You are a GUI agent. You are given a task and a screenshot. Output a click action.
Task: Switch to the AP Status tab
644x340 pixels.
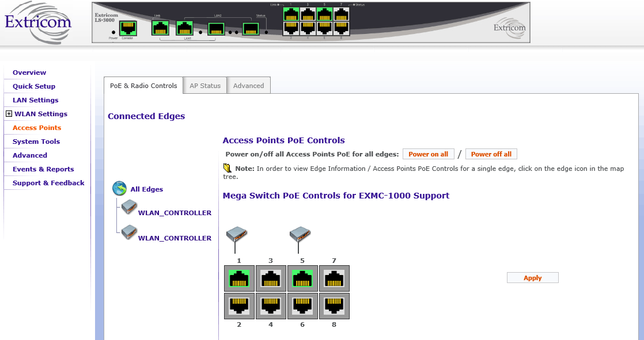pos(205,86)
